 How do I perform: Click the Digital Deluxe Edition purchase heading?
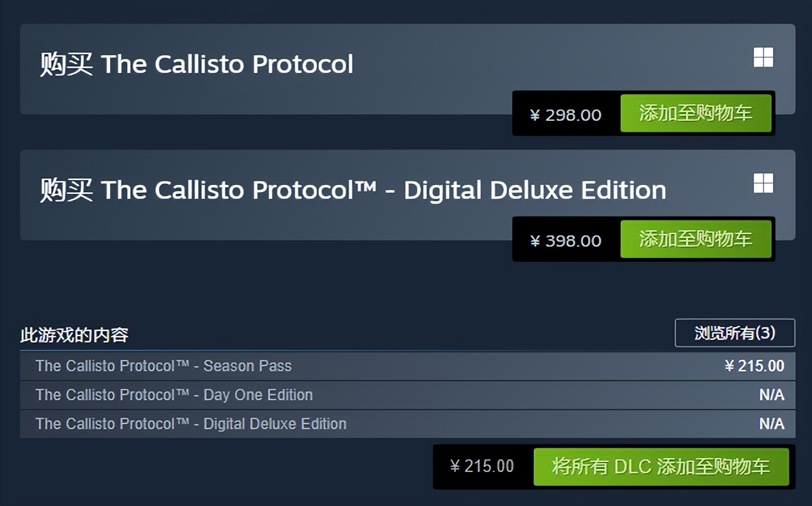(352, 189)
